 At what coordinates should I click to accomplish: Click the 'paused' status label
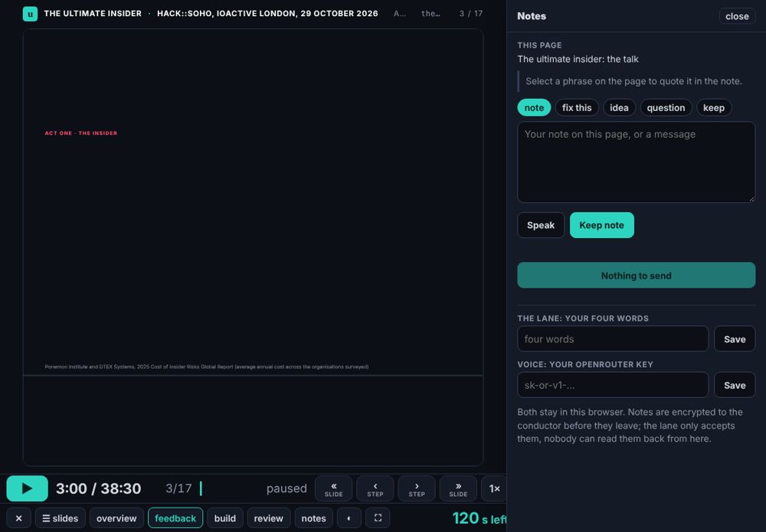(x=286, y=488)
